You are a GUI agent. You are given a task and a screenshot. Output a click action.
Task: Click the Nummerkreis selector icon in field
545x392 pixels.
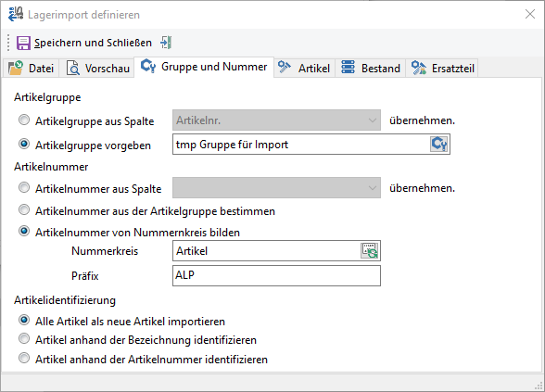click(370, 250)
